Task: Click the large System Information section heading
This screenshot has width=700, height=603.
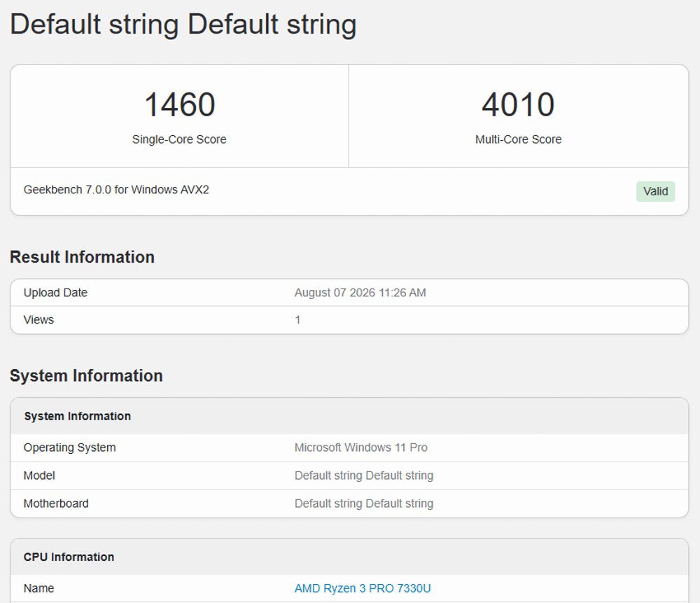Action: tap(86, 375)
